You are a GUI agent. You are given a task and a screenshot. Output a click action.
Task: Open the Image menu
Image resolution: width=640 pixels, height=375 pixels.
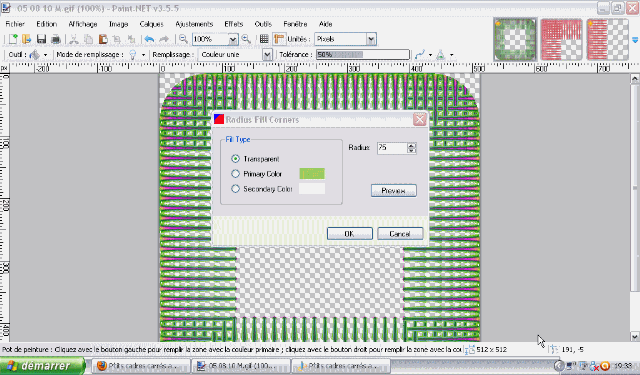pyautogui.click(x=118, y=24)
